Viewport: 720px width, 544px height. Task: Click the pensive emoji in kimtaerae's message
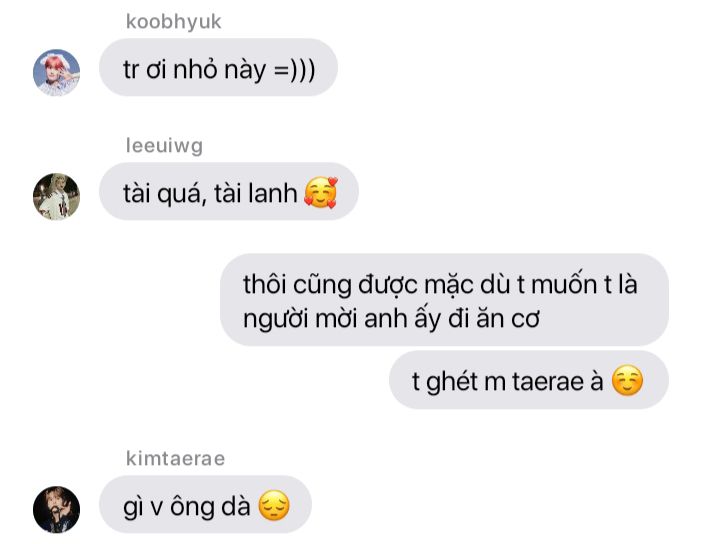[274, 505]
